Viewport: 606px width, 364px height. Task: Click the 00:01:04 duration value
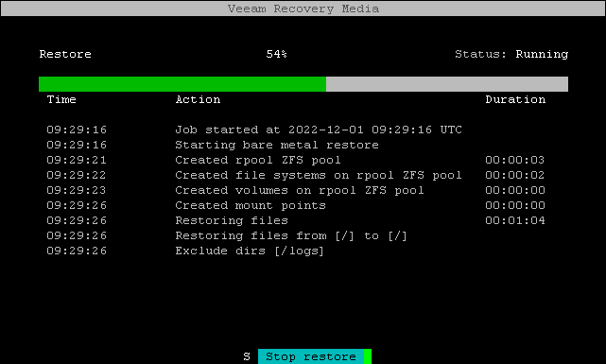point(515,220)
